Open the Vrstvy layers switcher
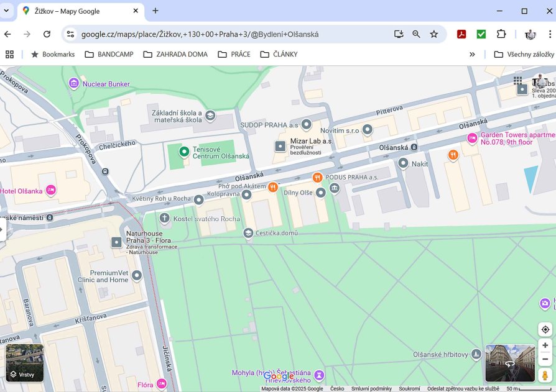 [24, 363]
